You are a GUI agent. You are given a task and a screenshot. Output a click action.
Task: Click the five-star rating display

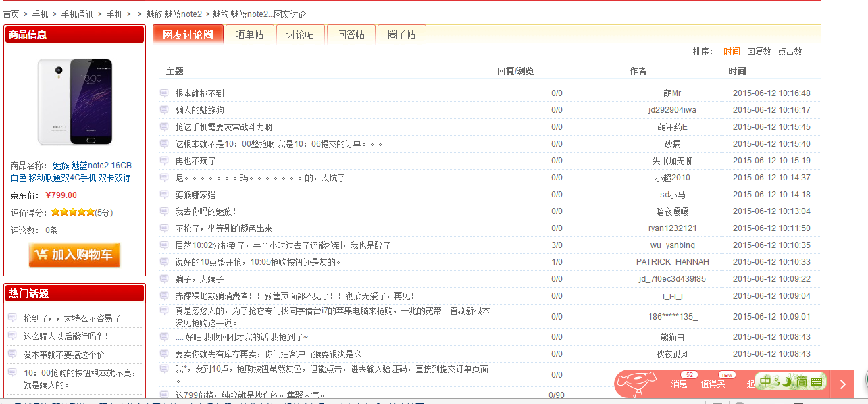click(x=73, y=212)
